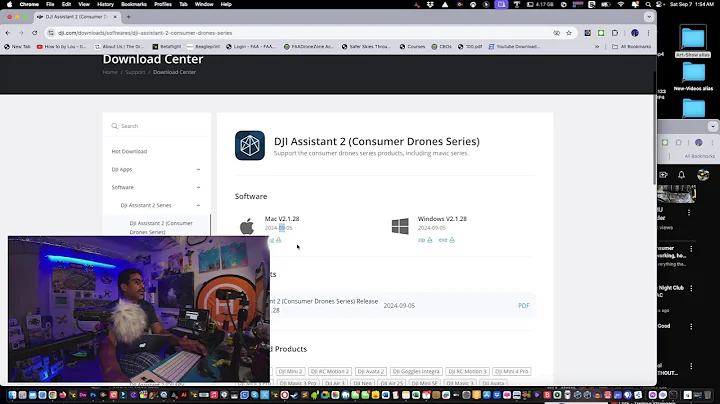
Task: Open the tab search dropdown arrow
Action: (x=649, y=17)
